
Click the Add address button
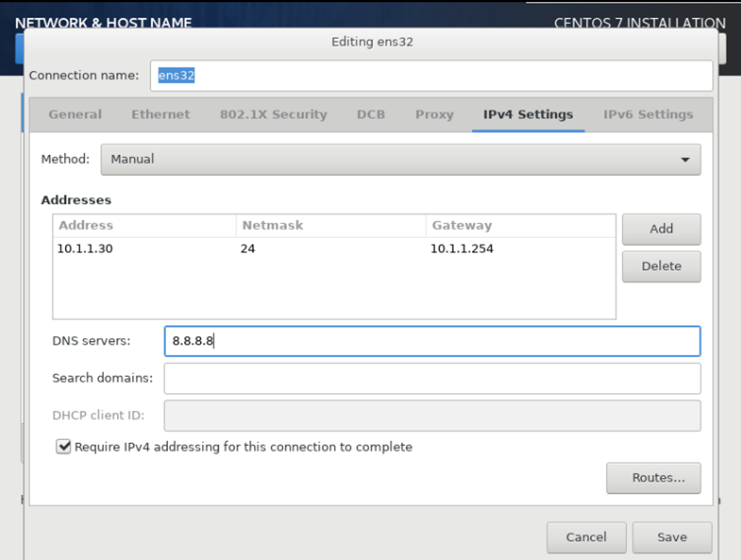[x=661, y=229]
